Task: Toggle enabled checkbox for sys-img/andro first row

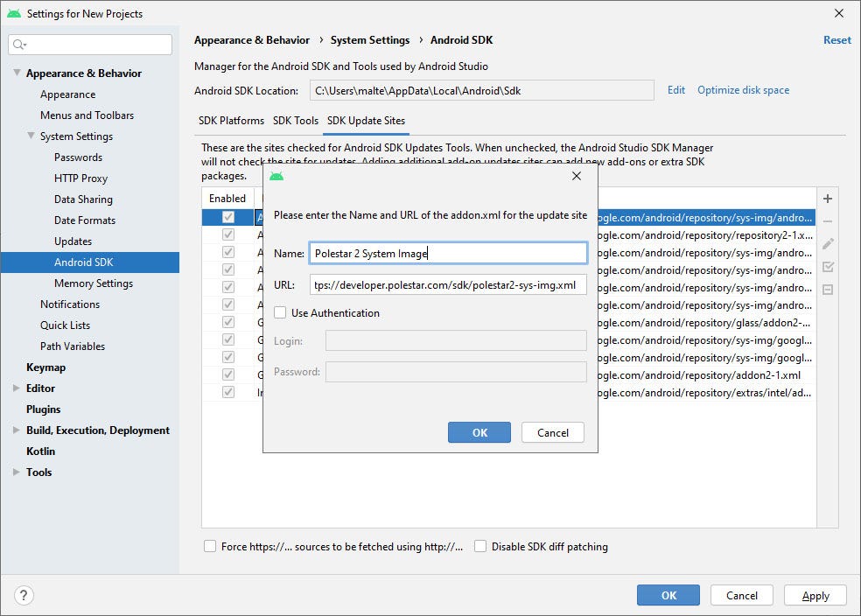Action: coord(227,217)
